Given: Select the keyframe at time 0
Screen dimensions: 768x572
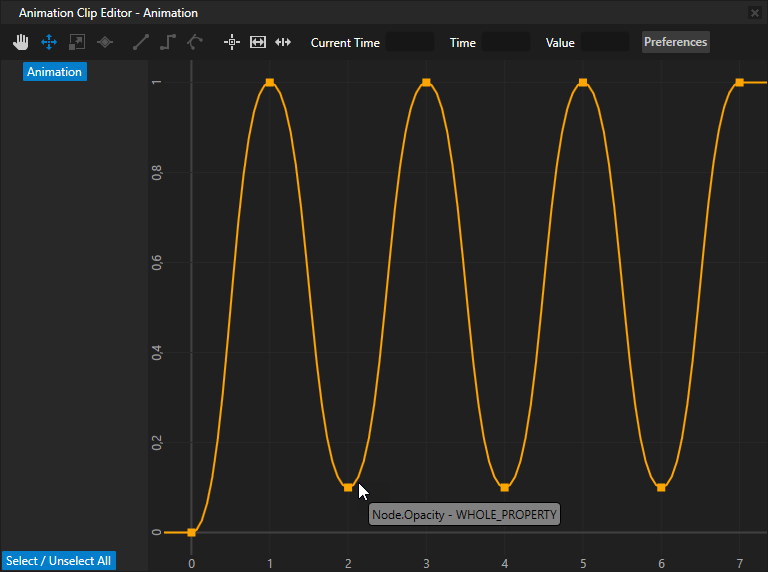Looking at the screenshot, I should 192,532.
